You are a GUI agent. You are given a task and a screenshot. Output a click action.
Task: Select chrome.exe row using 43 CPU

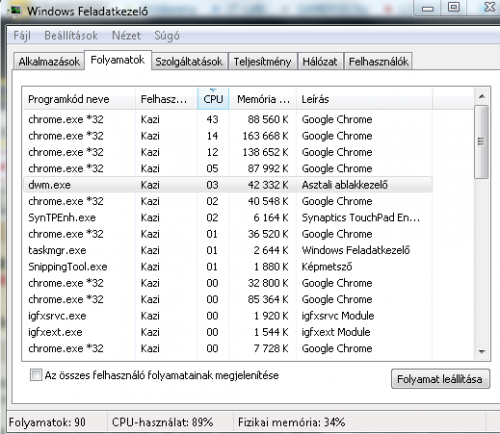tap(228, 119)
